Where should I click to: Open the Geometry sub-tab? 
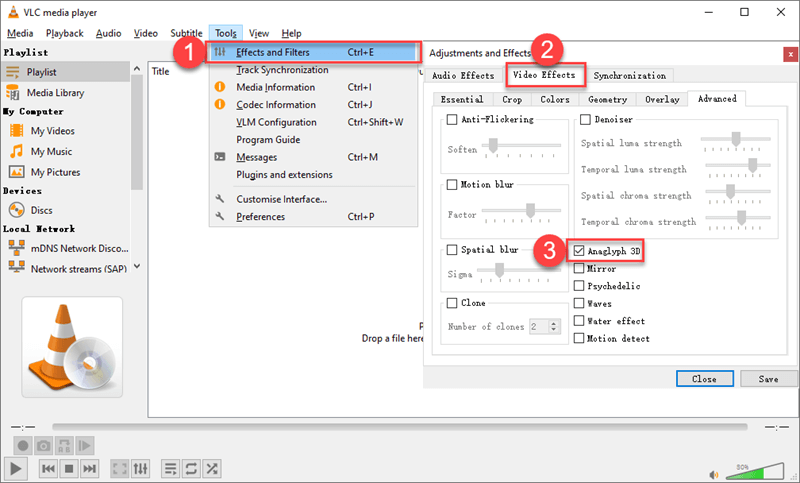pyautogui.click(x=607, y=99)
